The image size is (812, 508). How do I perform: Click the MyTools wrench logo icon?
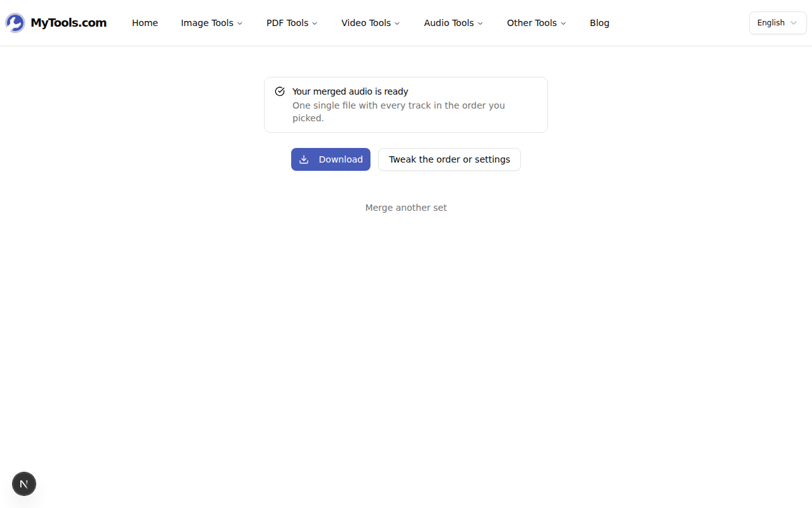[x=15, y=23]
